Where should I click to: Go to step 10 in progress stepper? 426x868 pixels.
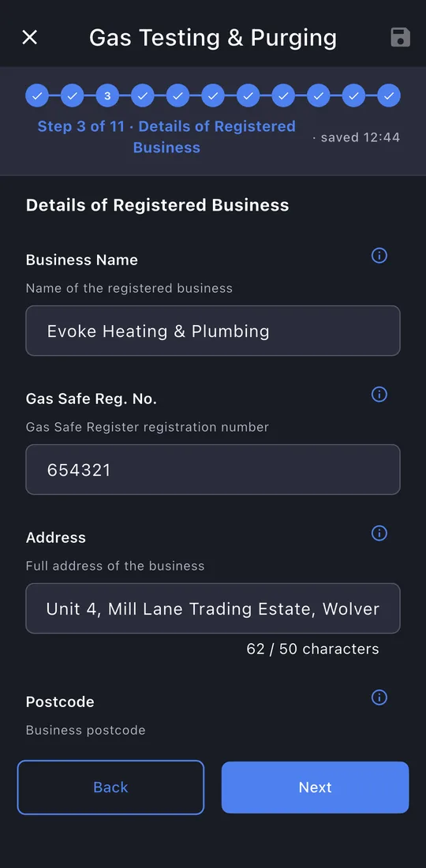(x=353, y=95)
